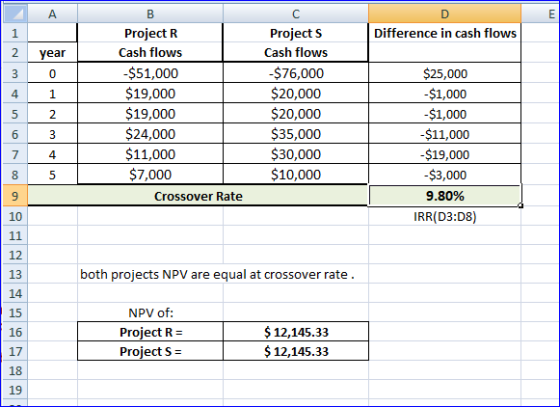Select column B header
The width and height of the screenshot is (560, 407).
click(x=150, y=14)
